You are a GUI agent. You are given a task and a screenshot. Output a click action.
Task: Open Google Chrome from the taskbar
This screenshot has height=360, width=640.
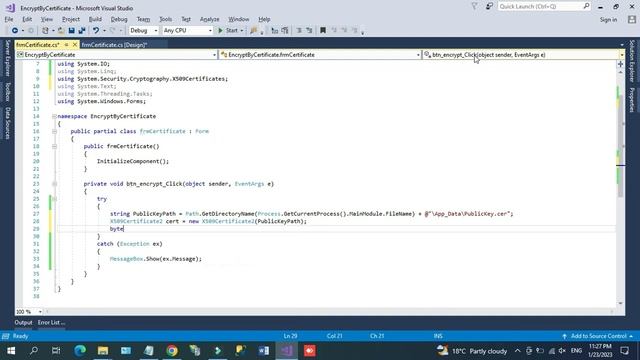[x=172, y=351]
